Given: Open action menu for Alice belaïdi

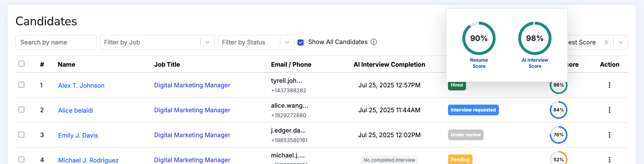Looking at the screenshot, I should pos(609,110).
